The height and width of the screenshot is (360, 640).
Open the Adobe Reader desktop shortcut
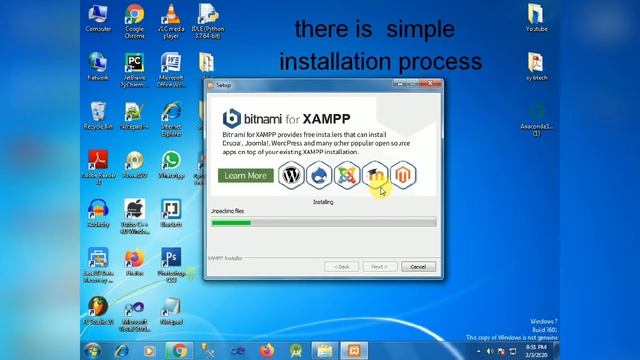[98, 168]
